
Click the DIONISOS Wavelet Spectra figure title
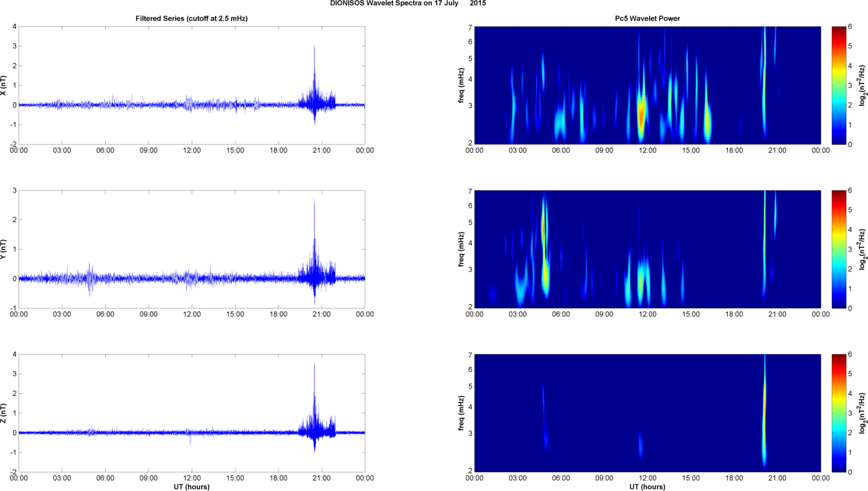[408, 3]
